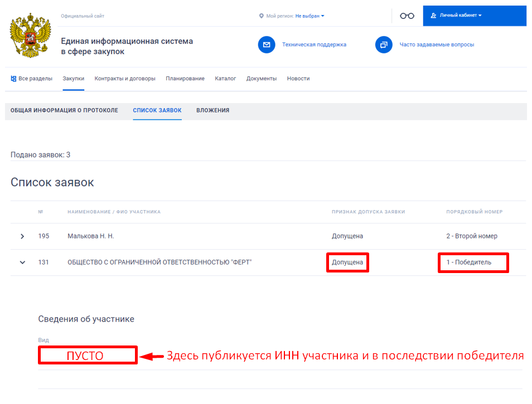Toggle accessibility glasses icon

(x=407, y=16)
